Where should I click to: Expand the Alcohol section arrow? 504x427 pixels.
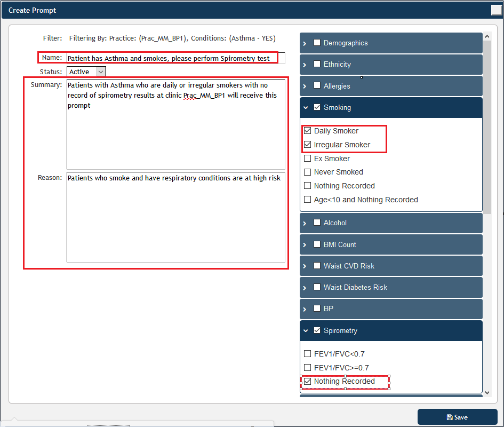pyautogui.click(x=305, y=223)
